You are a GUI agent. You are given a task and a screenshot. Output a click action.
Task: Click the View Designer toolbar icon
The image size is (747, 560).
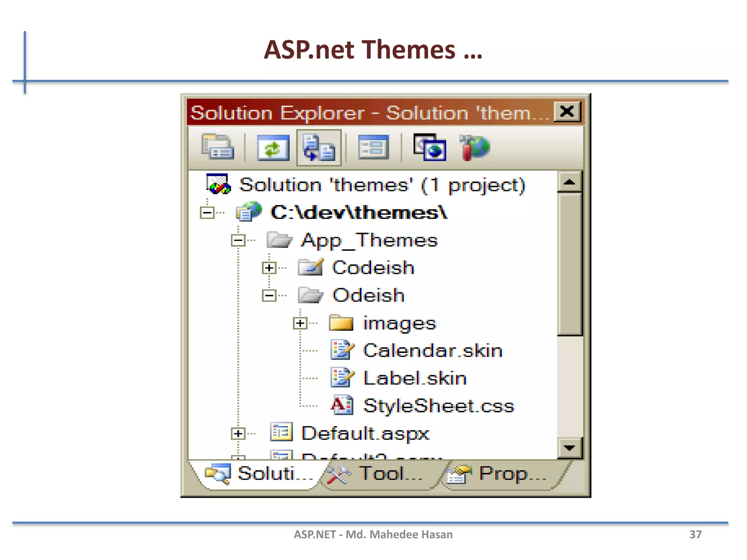tap(373, 147)
